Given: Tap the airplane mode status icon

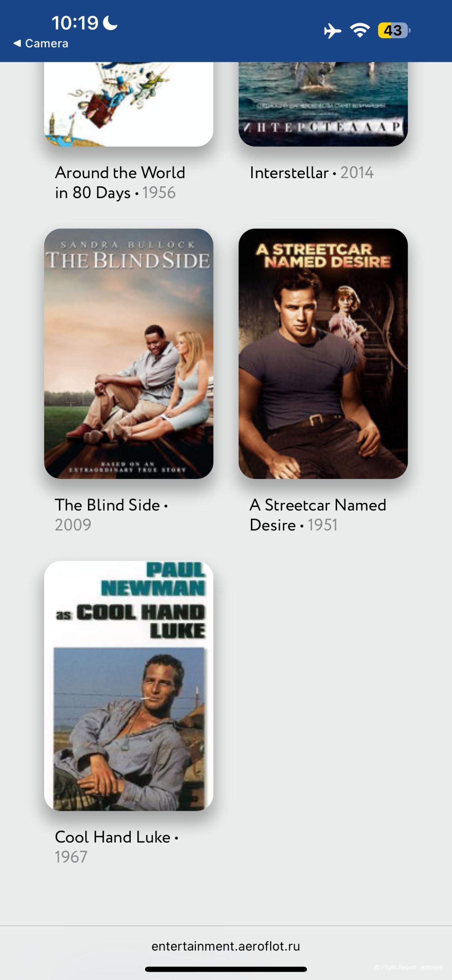Looking at the screenshot, I should (x=332, y=31).
